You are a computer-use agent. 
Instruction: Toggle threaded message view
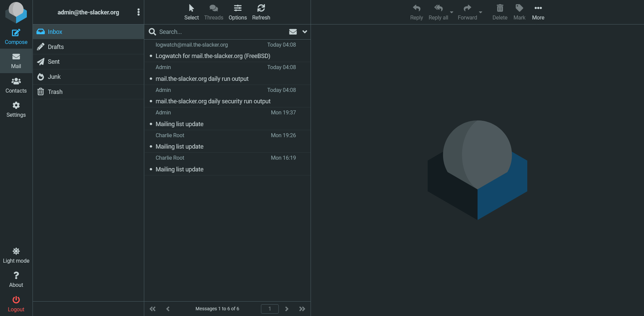click(213, 12)
